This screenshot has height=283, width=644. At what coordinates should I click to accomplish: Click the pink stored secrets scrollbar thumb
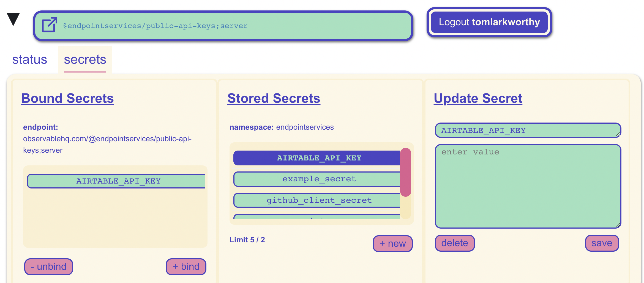pyautogui.click(x=405, y=172)
